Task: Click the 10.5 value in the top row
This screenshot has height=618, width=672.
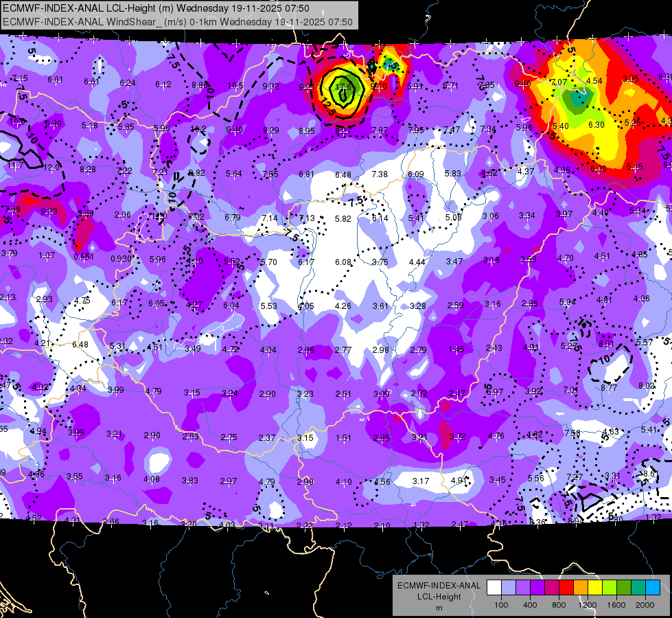Action: [x=235, y=86]
